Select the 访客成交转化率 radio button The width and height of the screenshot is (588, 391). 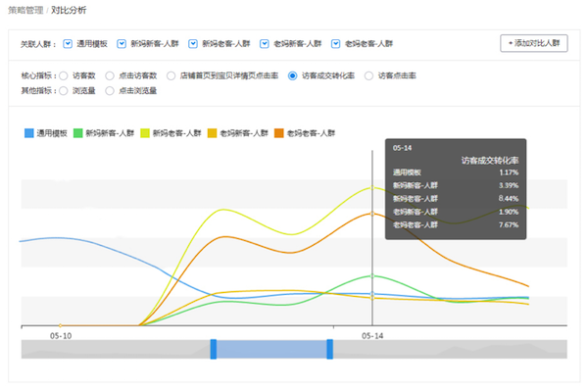(x=292, y=76)
